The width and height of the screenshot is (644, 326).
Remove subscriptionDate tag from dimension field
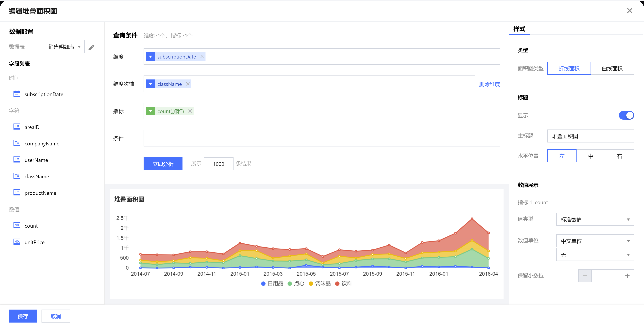tap(202, 57)
